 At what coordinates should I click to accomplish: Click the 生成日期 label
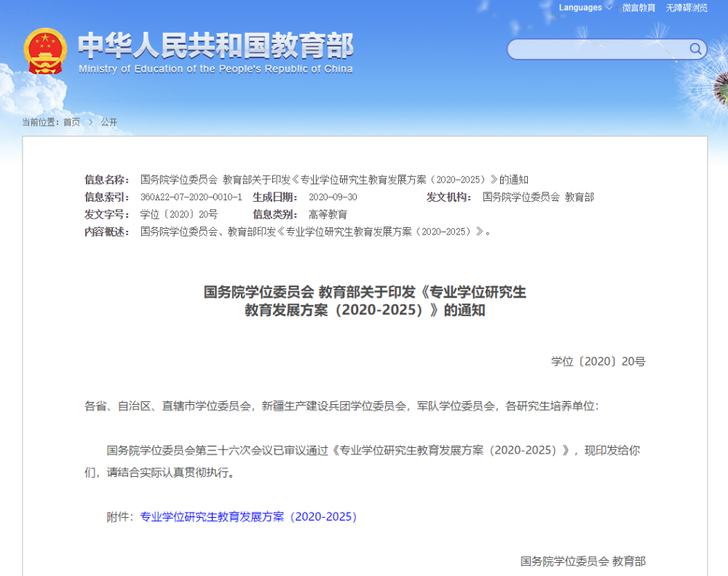tap(275, 197)
